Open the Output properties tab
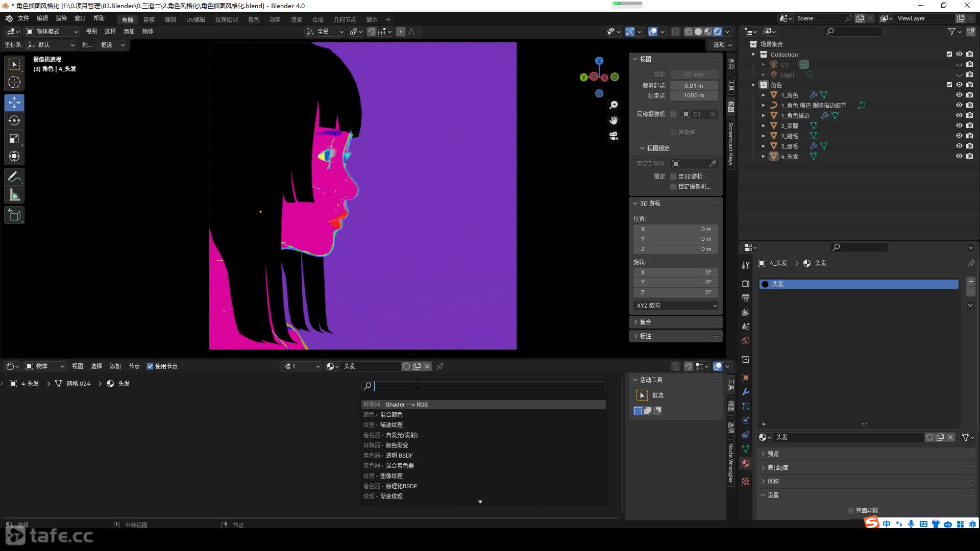 746,297
